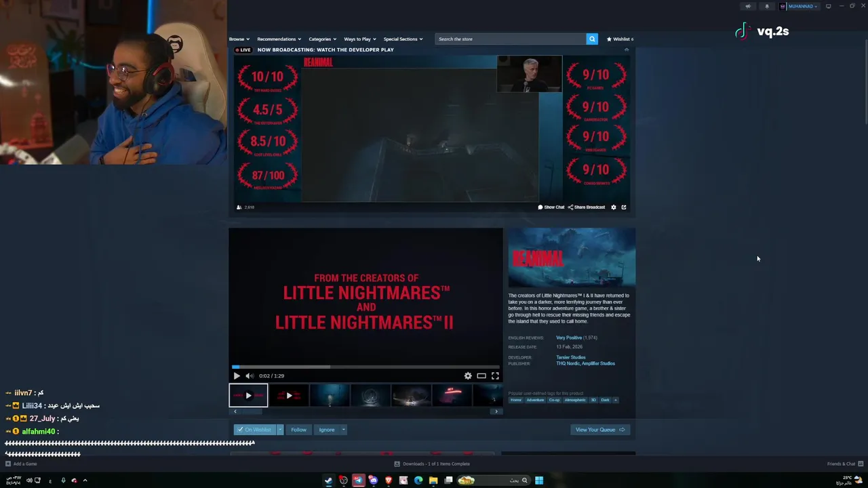Open THQ Nordic publisher link

(569, 363)
